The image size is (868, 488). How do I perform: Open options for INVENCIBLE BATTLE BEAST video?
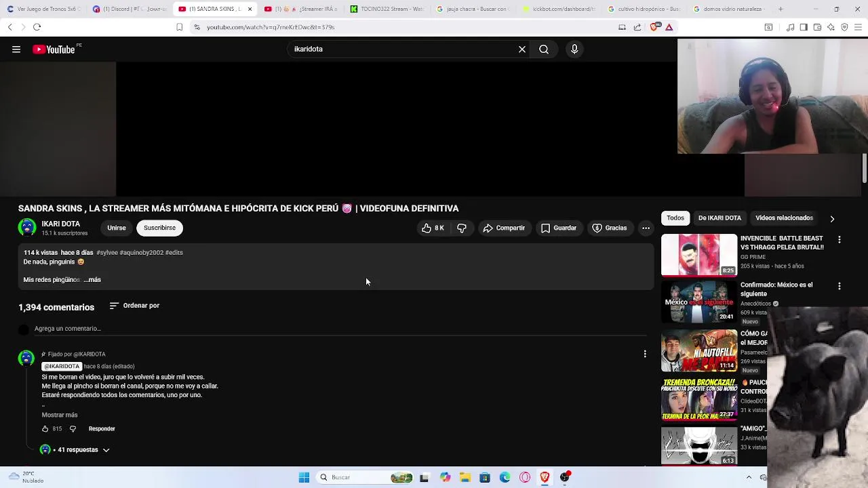coord(840,239)
